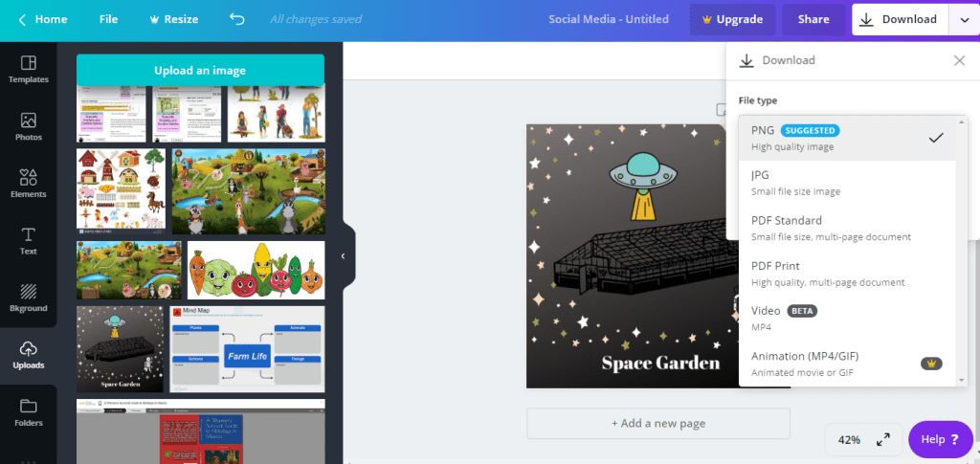Viewport: 980px width, 464px height.
Task: Open the Elements panel
Action: click(x=28, y=184)
